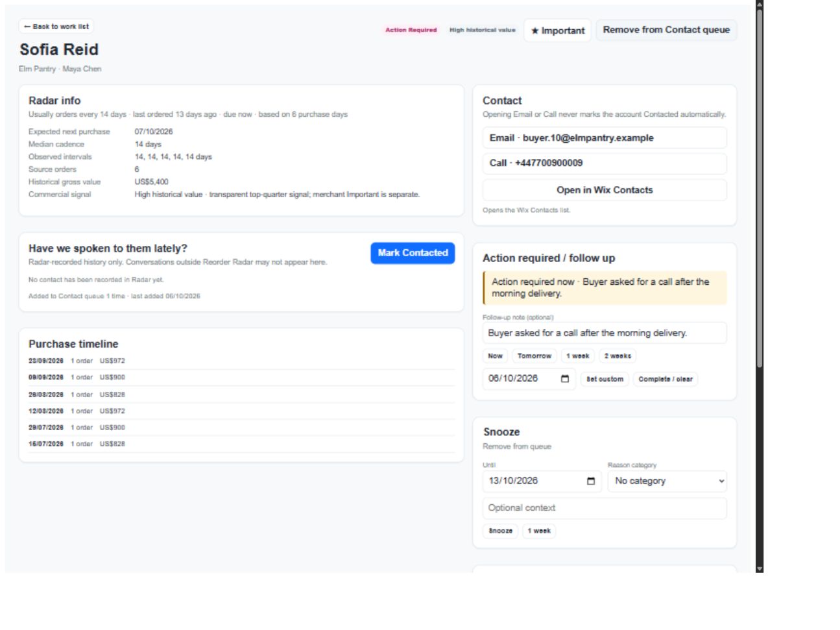Screen dimensions: 840x630
Task: Click the Action required now notice banner
Action: 605,288
